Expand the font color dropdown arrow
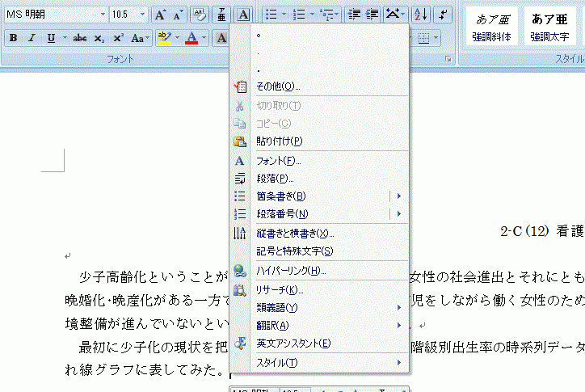This screenshot has height=392, width=585. [x=204, y=38]
